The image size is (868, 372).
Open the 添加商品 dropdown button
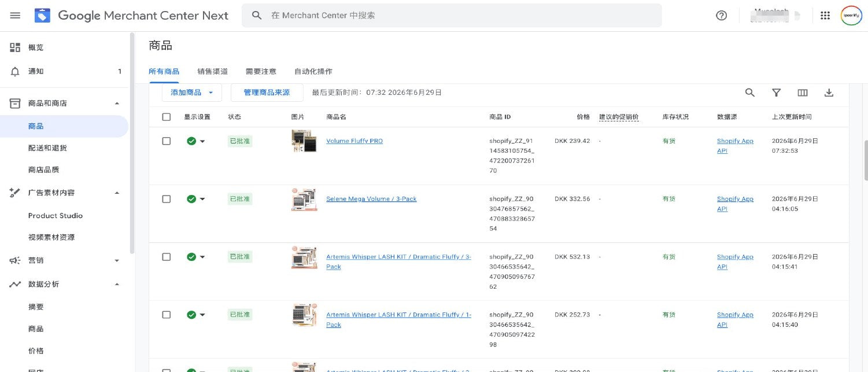[x=192, y=93]
